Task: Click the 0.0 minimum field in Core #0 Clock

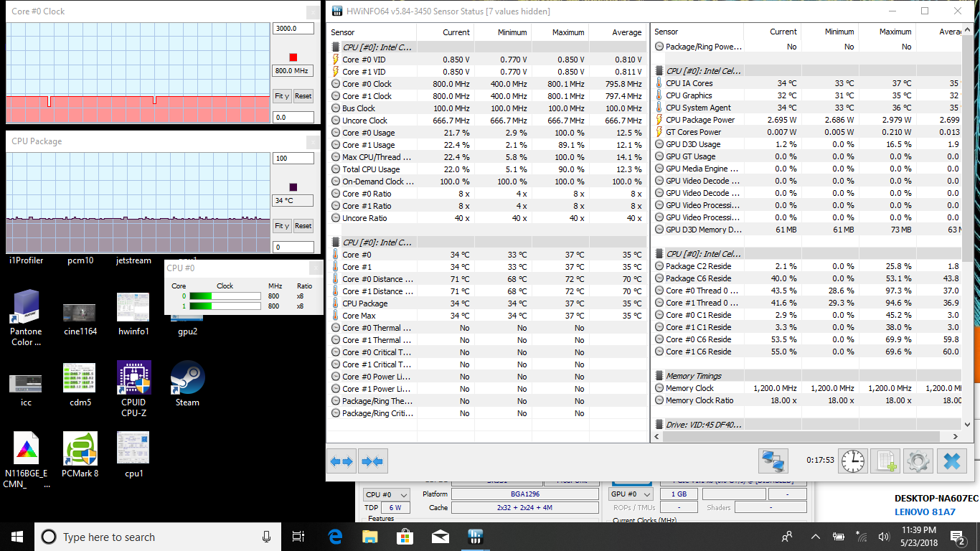Action: 293,117
